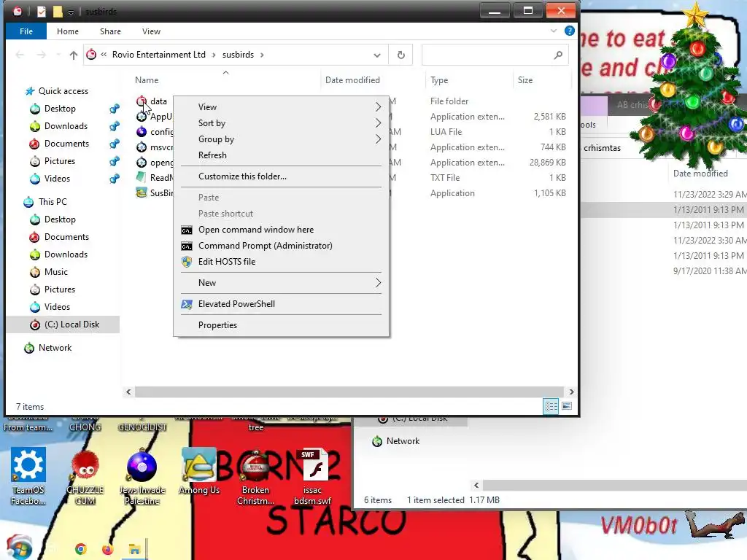Viewport: 747px width, 560px height.
Task: Select the config LUA file icon
Action: [142, 131]
